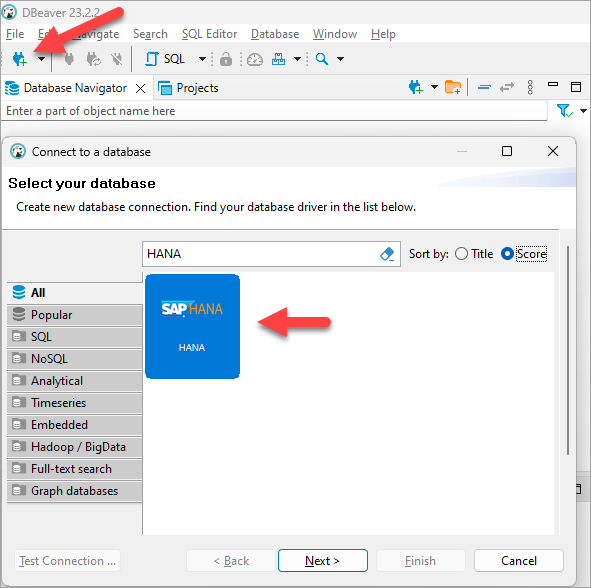Click the collapse all icon in navigator
This screenshot has height=588, width=591.
point(484,87)
